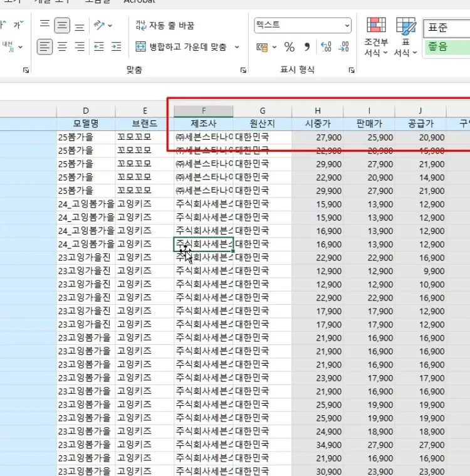
Task: Click cell with 시중가 30,900
Action: click(318, 472)
